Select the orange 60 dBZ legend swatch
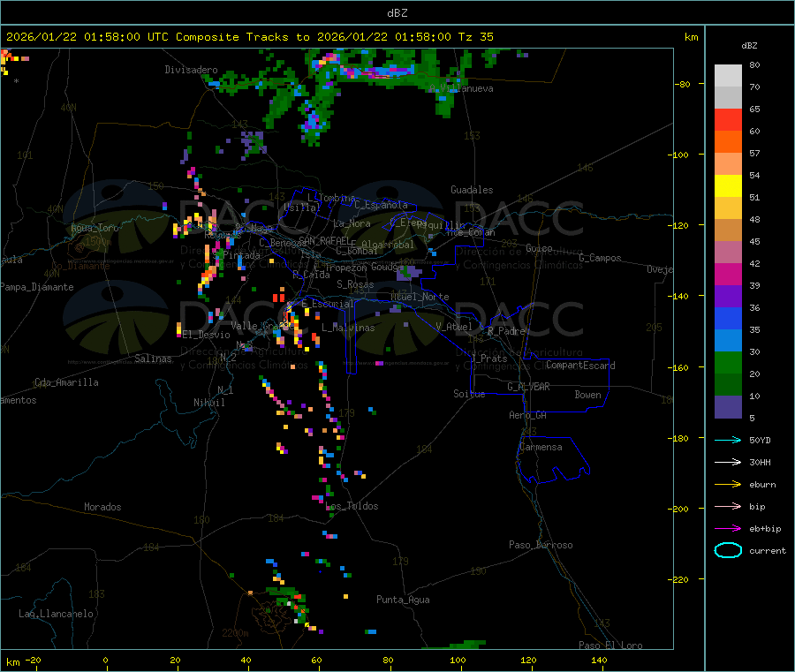The width and height of the screenshot is (795, 672). [728, 142]
